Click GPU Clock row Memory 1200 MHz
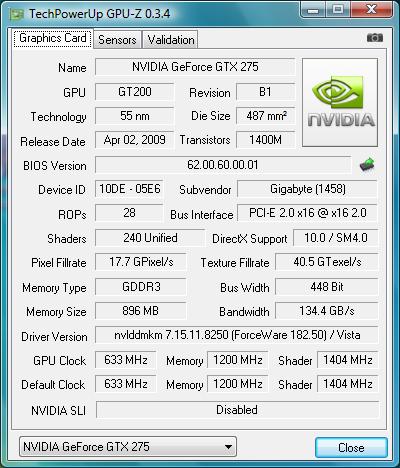This screenshot has height=468, width=400. [x=238, y=360]
